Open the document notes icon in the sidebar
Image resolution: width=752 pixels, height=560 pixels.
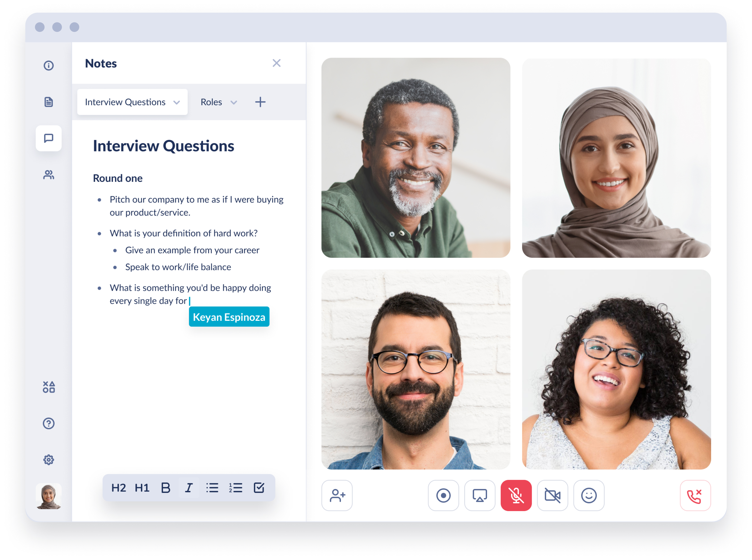48,102
